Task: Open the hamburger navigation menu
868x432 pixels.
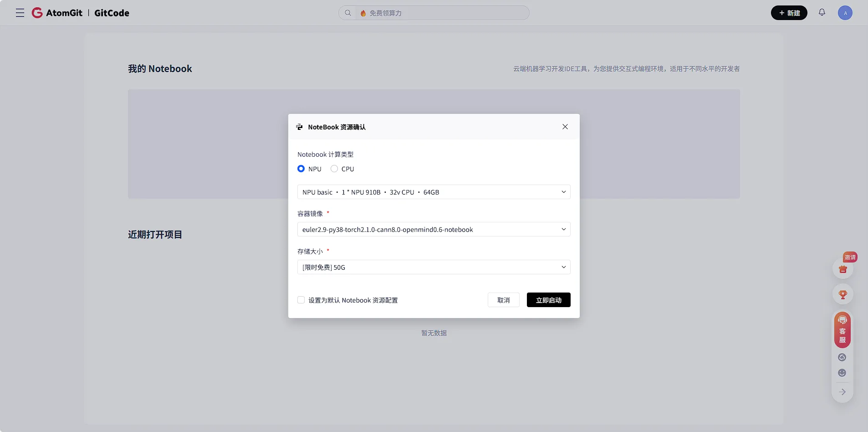Action: [x=20, y=13]
